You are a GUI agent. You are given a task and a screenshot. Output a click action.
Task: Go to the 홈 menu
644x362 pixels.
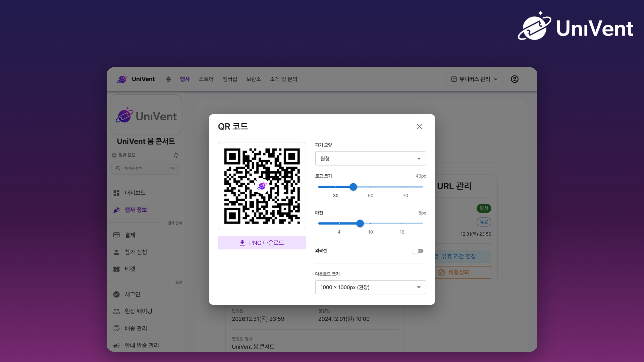(168, 79)
